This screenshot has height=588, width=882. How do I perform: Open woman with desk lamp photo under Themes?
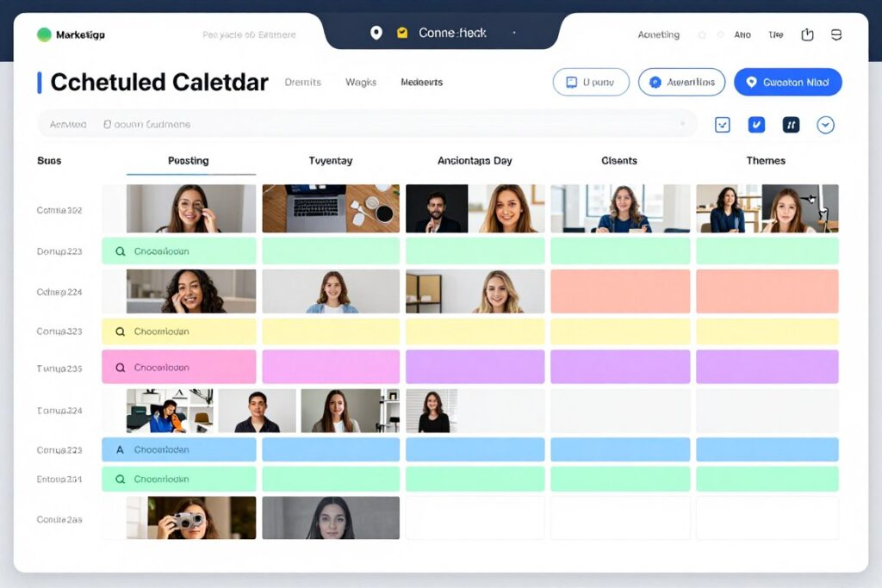[800, 208]
